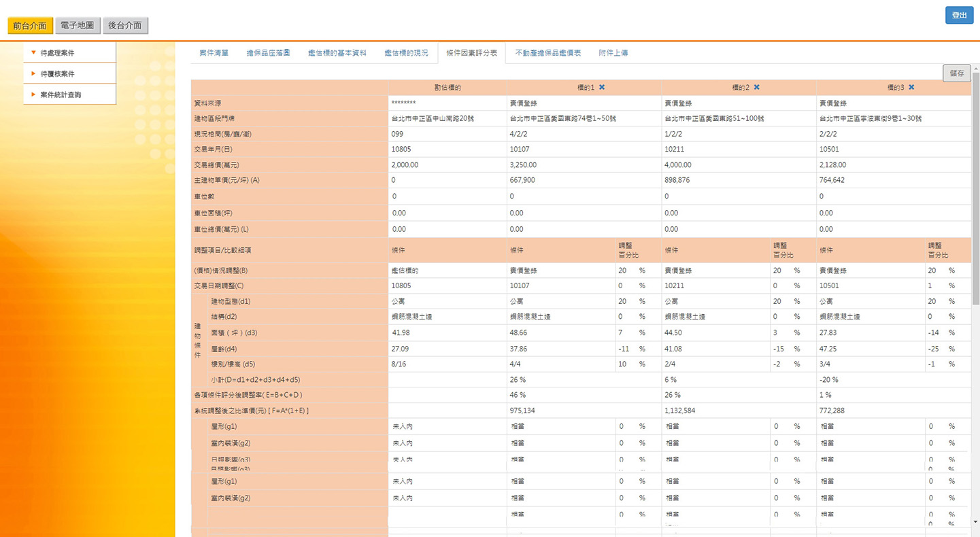Open the 電子地圖 top navigation button

pos(77,26)
